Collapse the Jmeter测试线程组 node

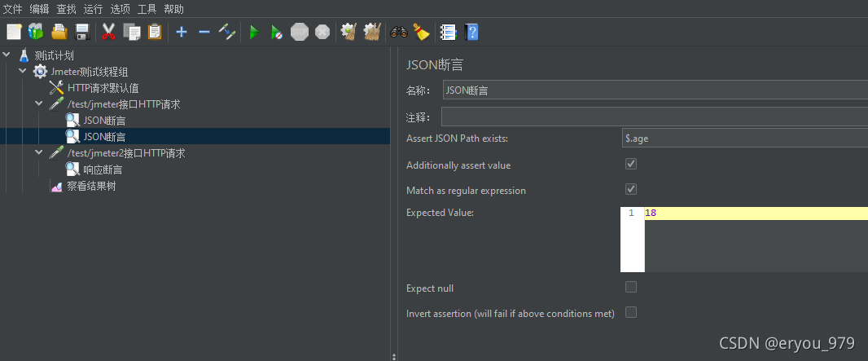click(23, 71)
